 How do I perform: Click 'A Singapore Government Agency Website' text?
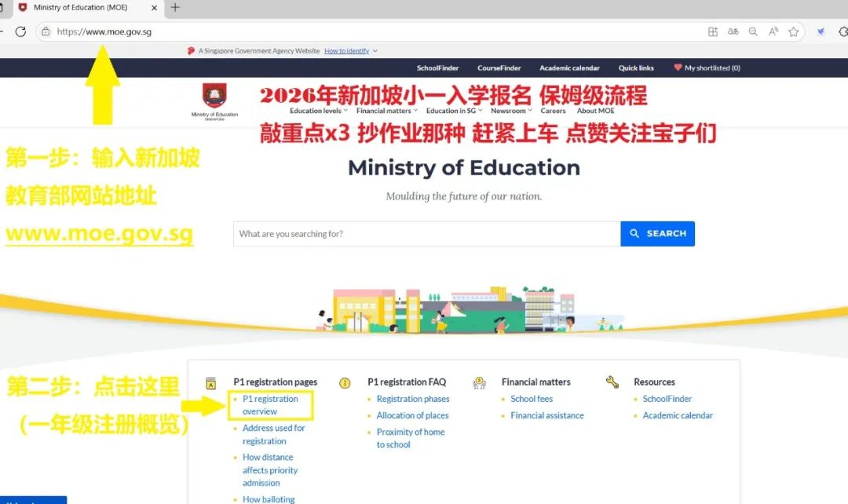pyautogui.click(x=259, y=51)
